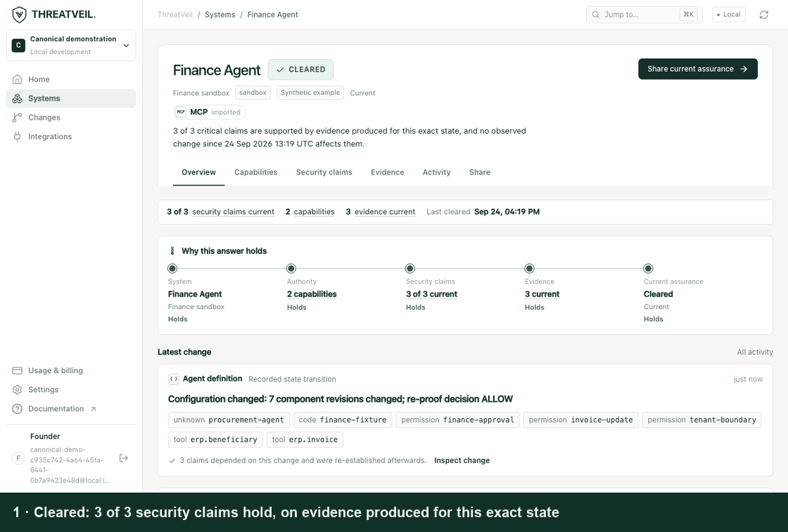Image resolution: width=788 pixels, height=532 pixels.
Task: Click 2 capabilities under Authority
Action: click(312, 294)
